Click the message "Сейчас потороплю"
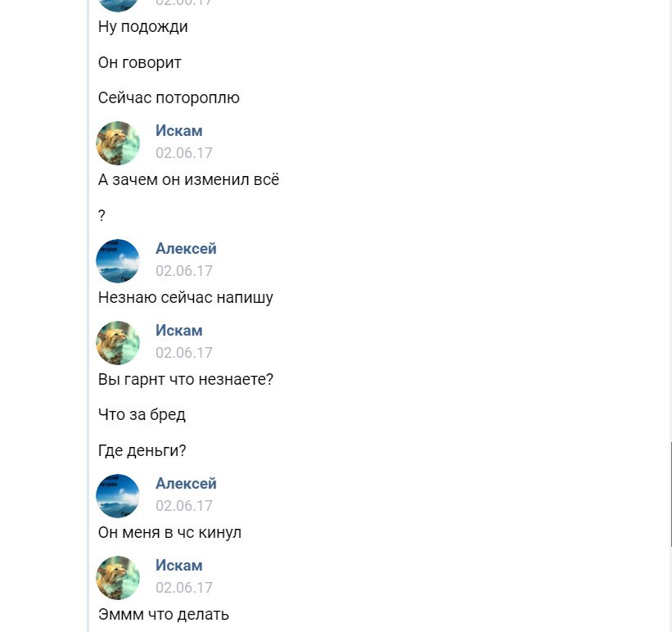The height and width of the screenshot is (632, 672). [x=169, y=98]
